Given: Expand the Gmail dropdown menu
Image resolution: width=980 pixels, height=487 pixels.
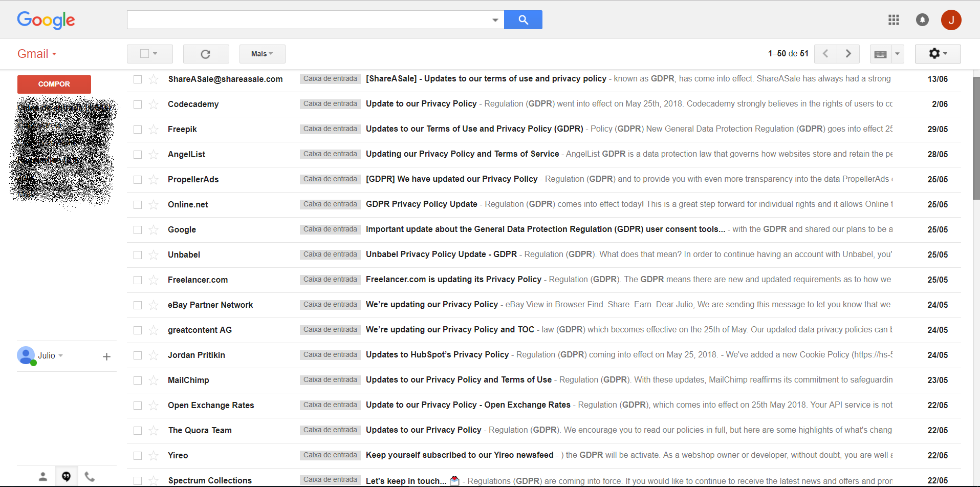Looking at the screenshot, I should pyautogui.click(x=37, y=54).
